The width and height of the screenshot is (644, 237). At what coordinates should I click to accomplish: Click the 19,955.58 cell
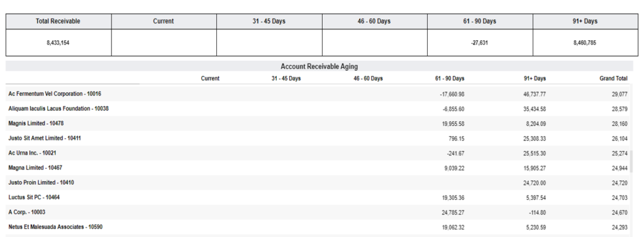tap(453, 124)
